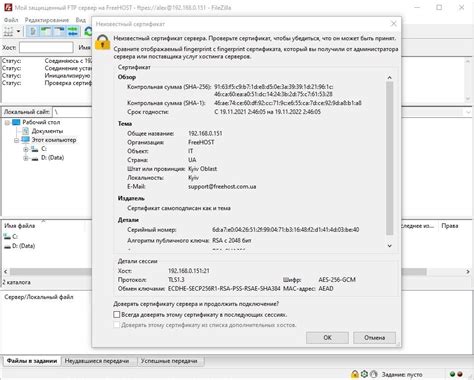Screen dimensions: 474x380
Task: Toggle remote directory tree toolbar button
Action: tap(59, 32)
